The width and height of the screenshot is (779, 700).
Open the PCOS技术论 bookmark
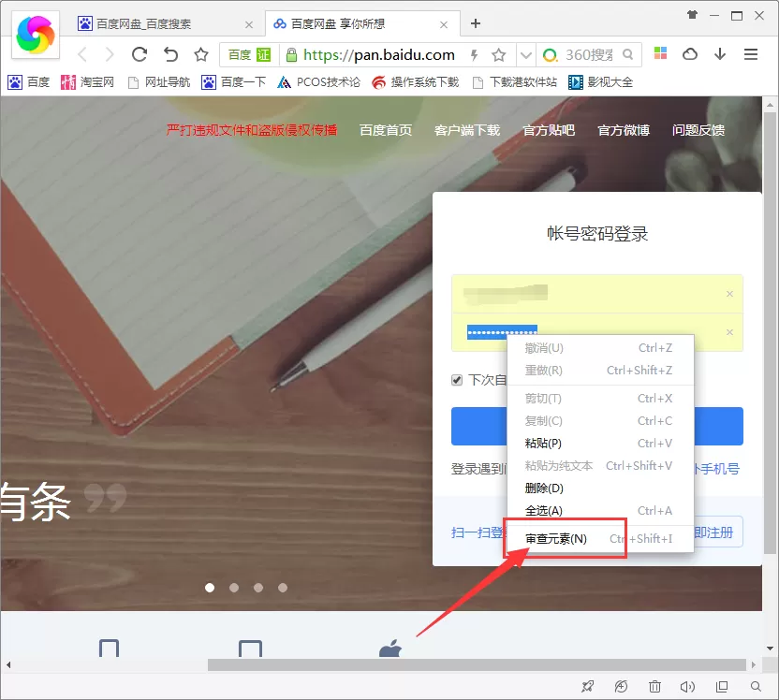click(x=318, y=82)
